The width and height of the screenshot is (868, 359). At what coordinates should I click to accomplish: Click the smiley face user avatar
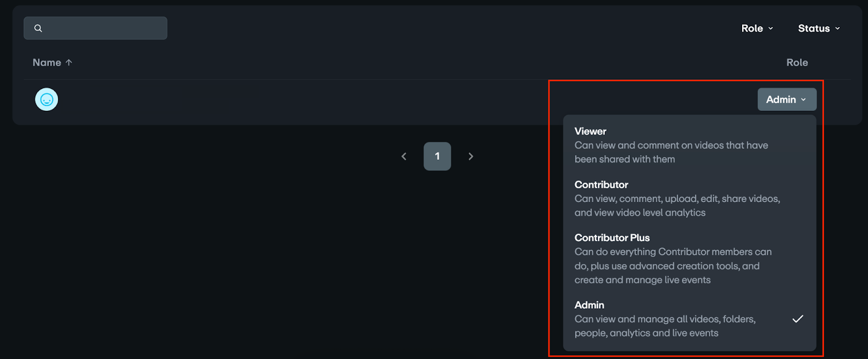(x=47, y=99)
